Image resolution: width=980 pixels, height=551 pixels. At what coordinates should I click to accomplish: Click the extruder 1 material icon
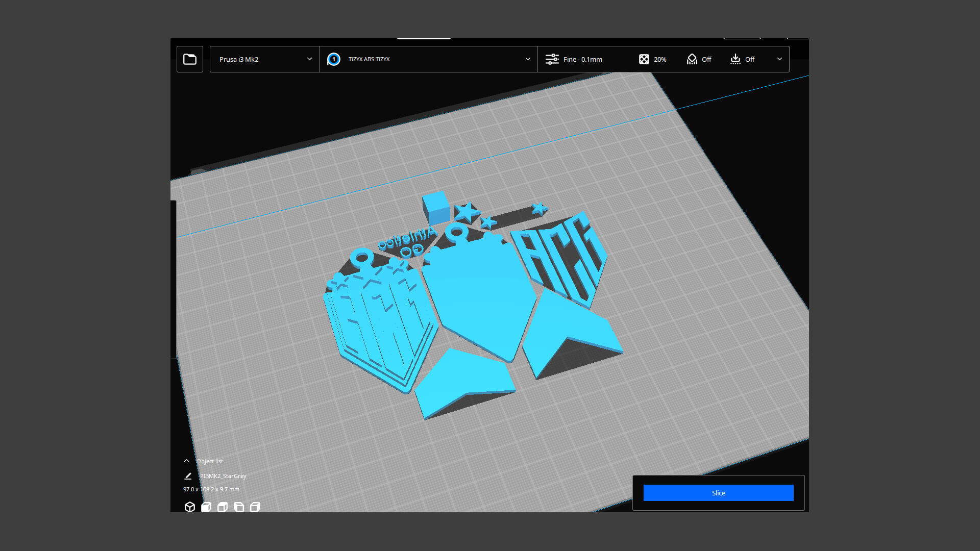(x=334, y=59)
